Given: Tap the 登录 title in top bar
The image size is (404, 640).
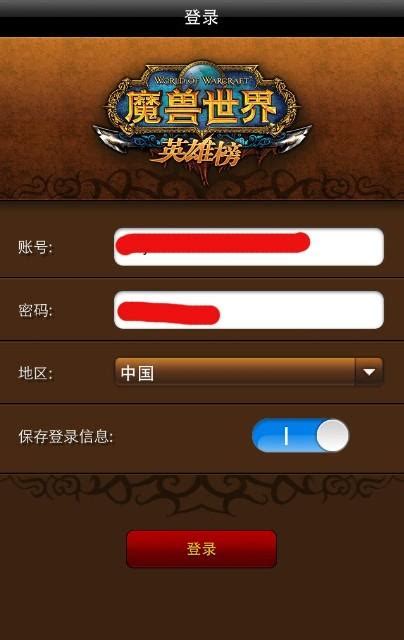Looking at the screenshot, I should (x=202, y=18).
